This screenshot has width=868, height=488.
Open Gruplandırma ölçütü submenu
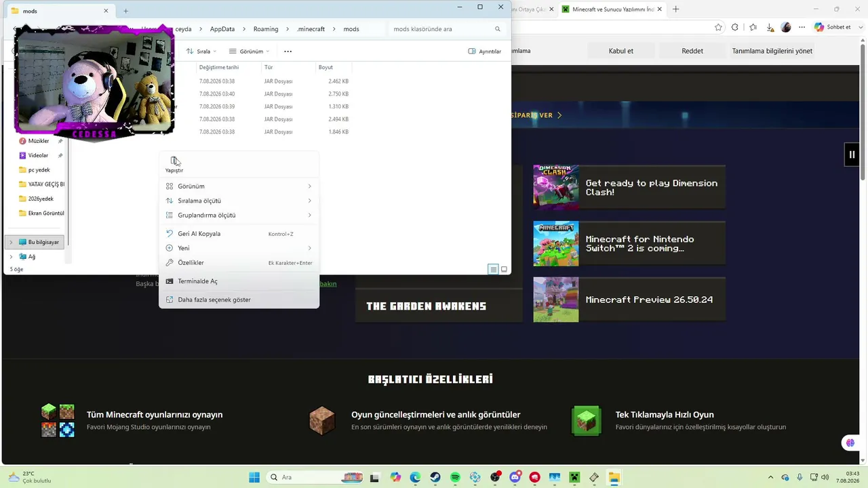pyautogui.click(x=239, y=215)
